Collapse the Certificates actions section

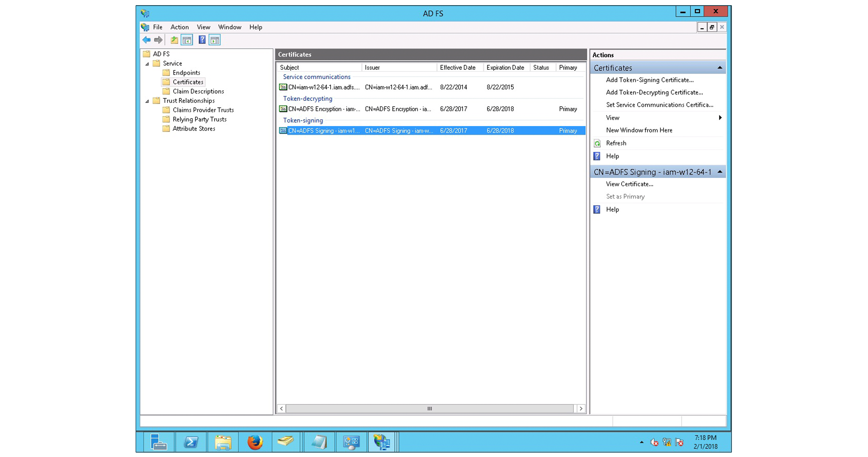720,68
